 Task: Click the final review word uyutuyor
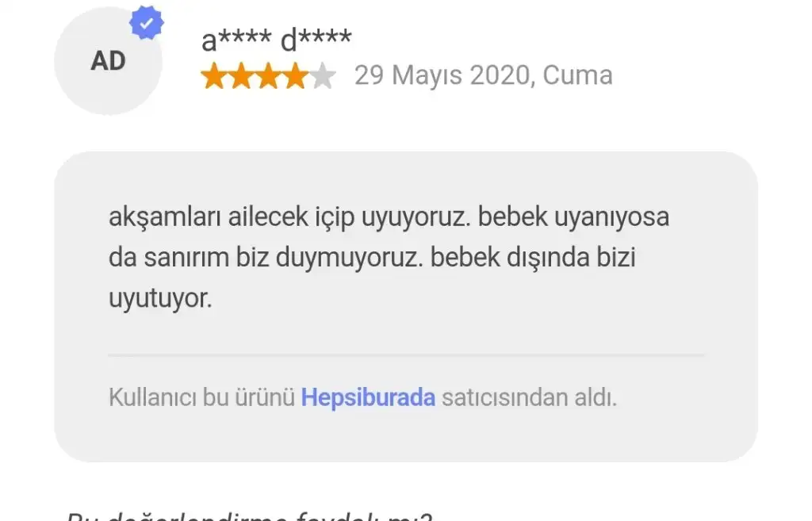[x=160, y=298]
